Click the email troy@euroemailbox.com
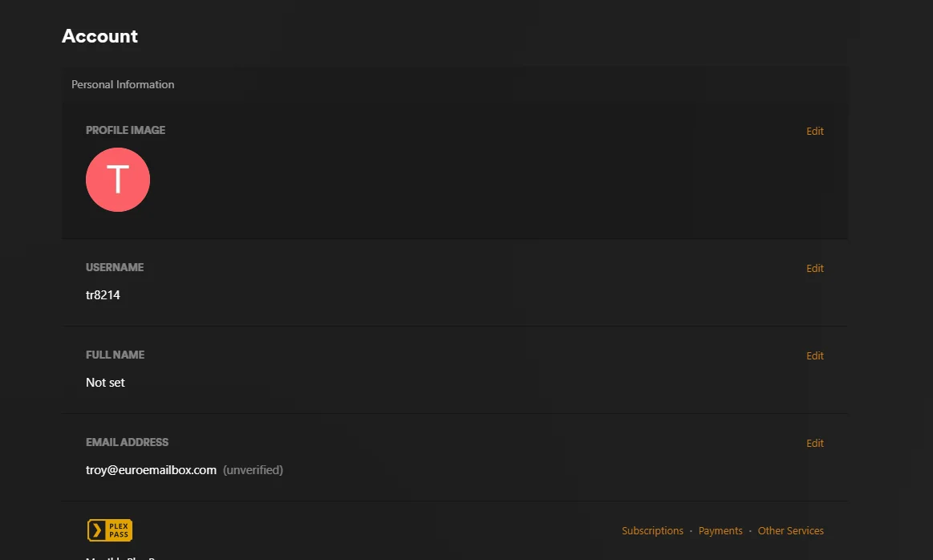Image resolution: width=933 pixels, height=560 pixels. click(151, 470)
